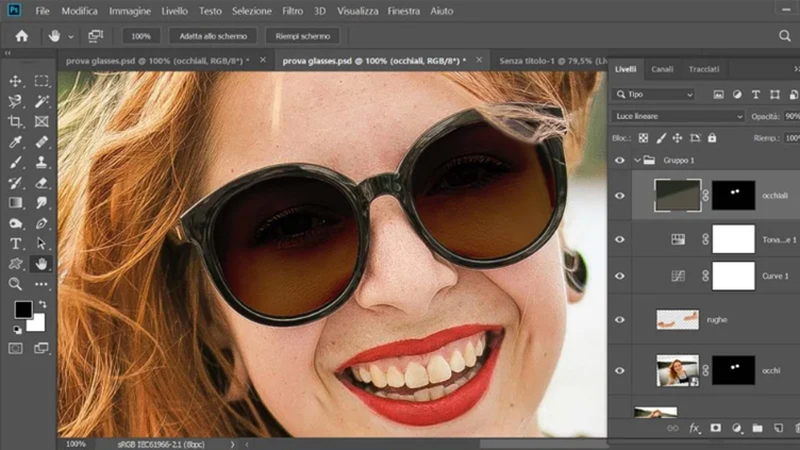
Task: Select the Frame tool
Action: [41, 121]
